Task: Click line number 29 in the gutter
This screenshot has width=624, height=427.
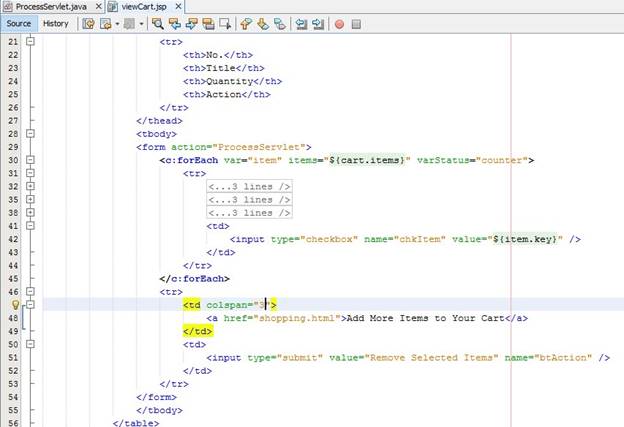Action: pos(13,147)
